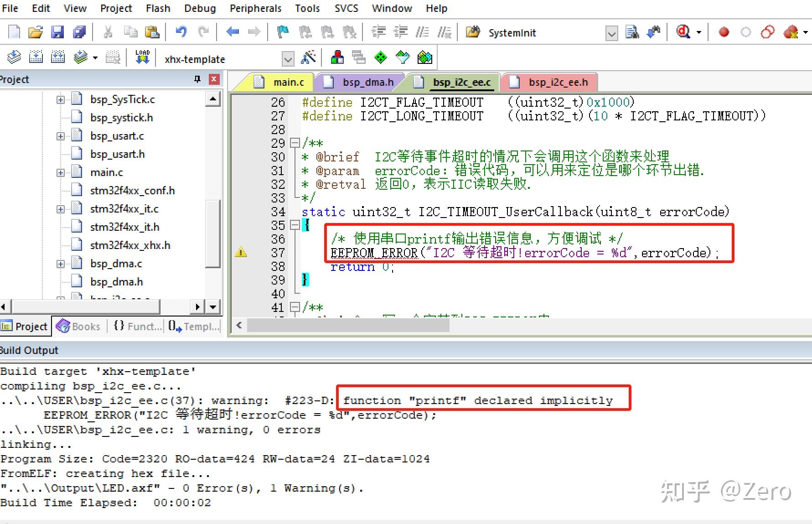Kill all breakpoints in program

point(790,32)
